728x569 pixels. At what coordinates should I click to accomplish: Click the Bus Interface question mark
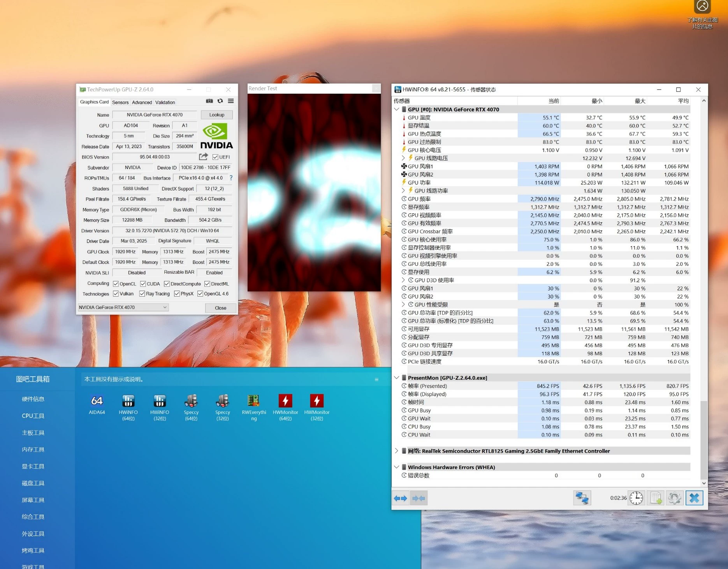click(x=231, y=178)
